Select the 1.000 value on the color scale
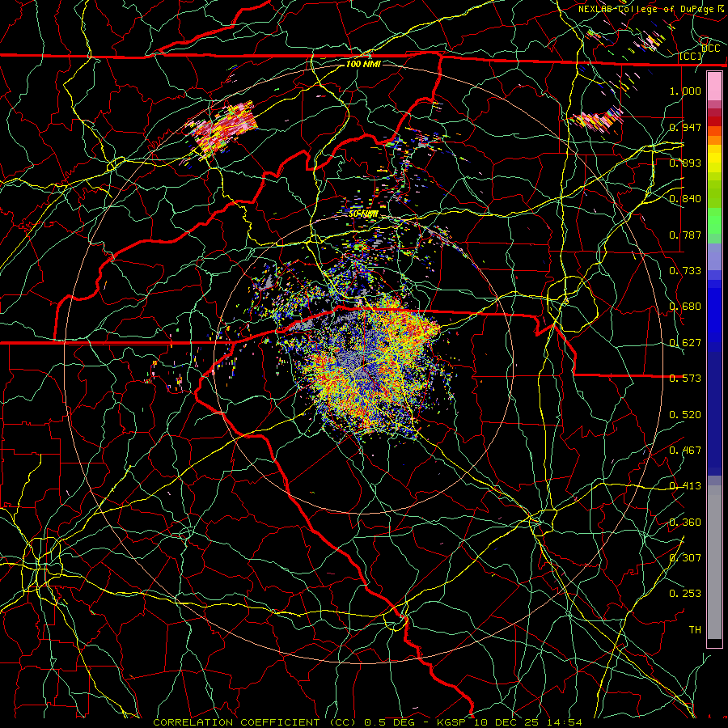The height and width of the screenshot is (728, 728). pos(685,91)
